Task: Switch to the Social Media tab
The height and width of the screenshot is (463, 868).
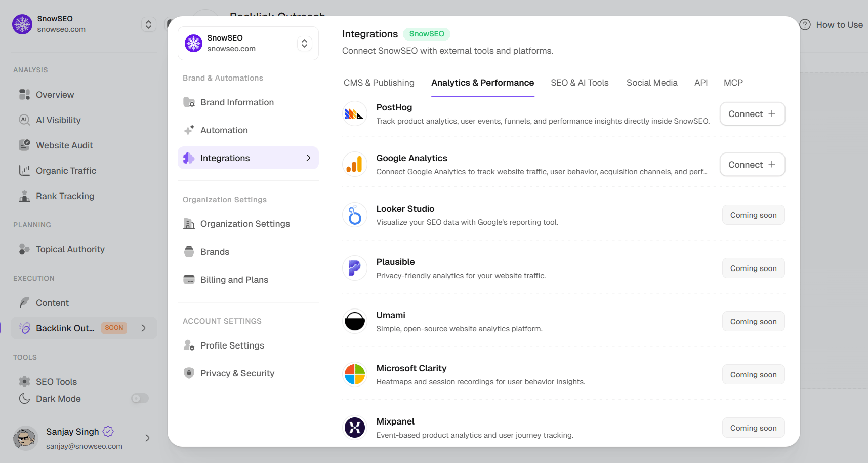Action: pyautogui.click(x=652, y=83)
